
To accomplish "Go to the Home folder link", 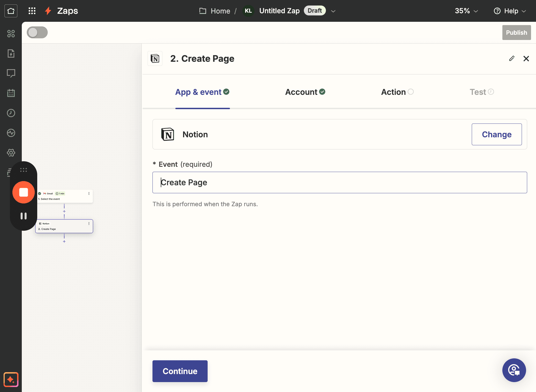I will [220, 11].
